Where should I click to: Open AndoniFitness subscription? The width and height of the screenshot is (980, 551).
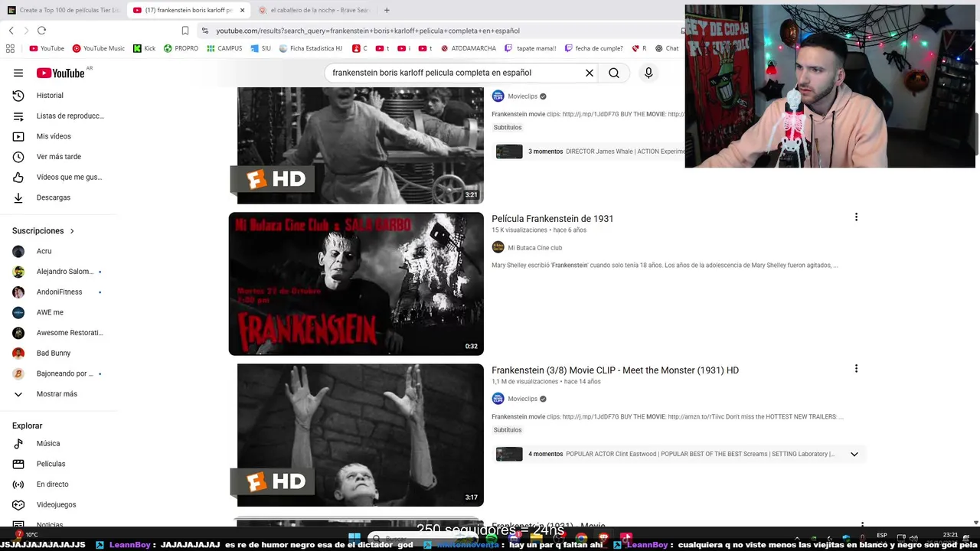[x=59, y=292]
